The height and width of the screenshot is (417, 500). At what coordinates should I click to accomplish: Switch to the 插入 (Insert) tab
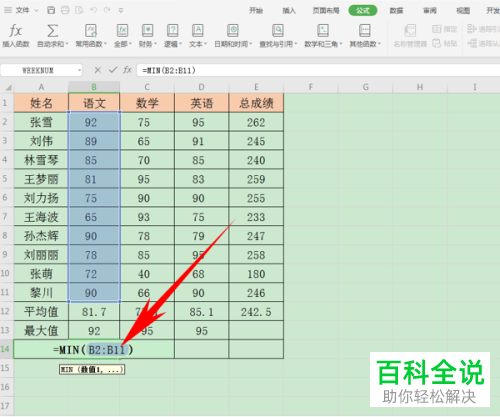click(x=289, y=11)
